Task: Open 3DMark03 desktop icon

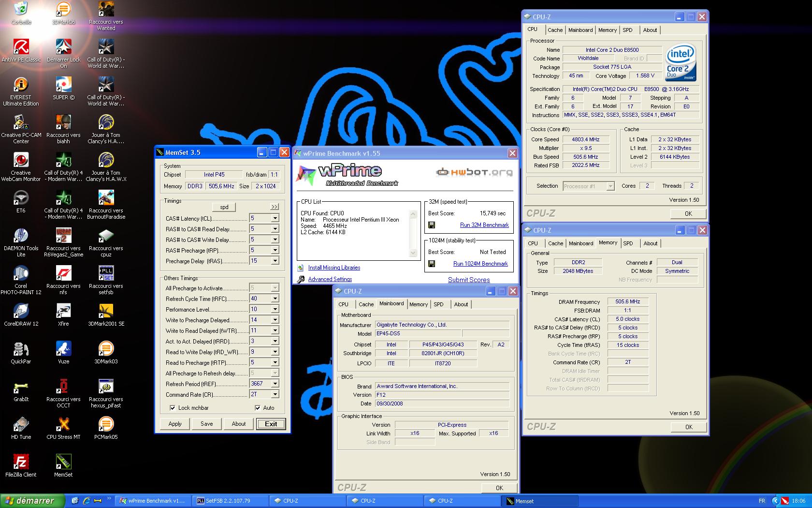Action: click(x=106, y=352)
